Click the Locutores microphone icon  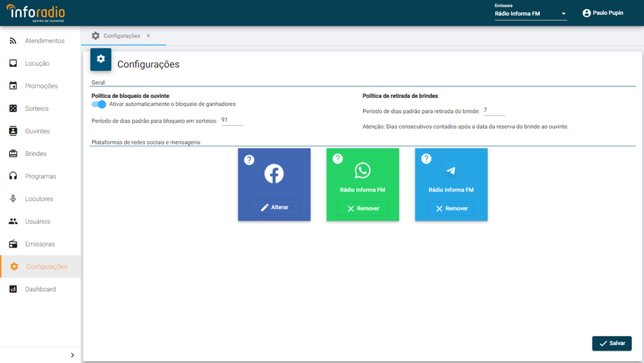(x=13, y=199)
